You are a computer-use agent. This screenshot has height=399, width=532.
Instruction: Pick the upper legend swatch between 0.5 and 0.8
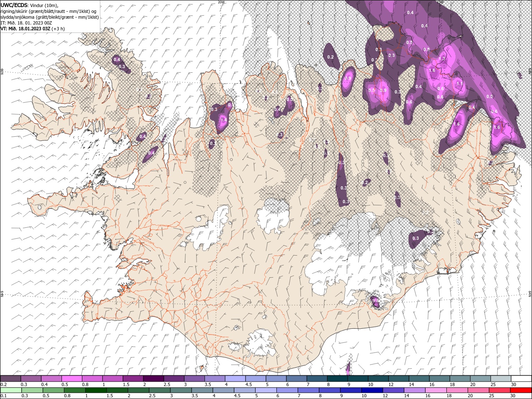72,379
